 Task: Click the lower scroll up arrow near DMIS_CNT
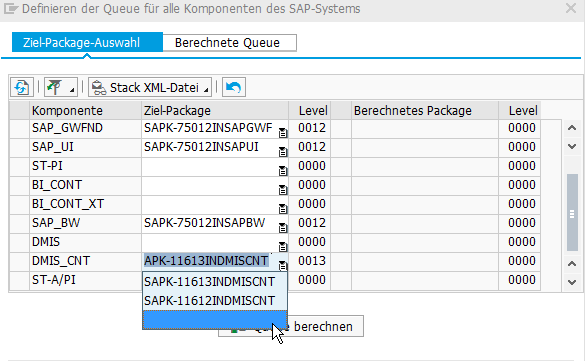(x=572, y=264)
